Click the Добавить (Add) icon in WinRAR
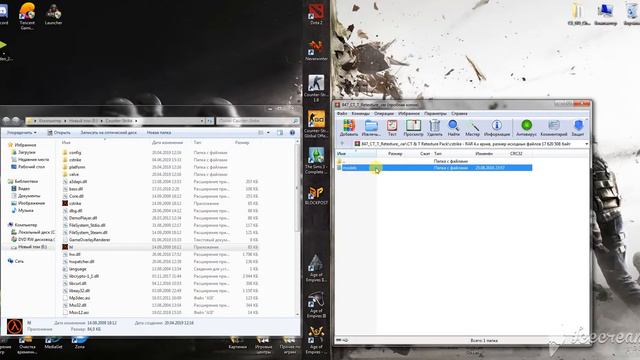Viewport: 640px width, 360px height. pyautogui.click(x=349, y=128)
